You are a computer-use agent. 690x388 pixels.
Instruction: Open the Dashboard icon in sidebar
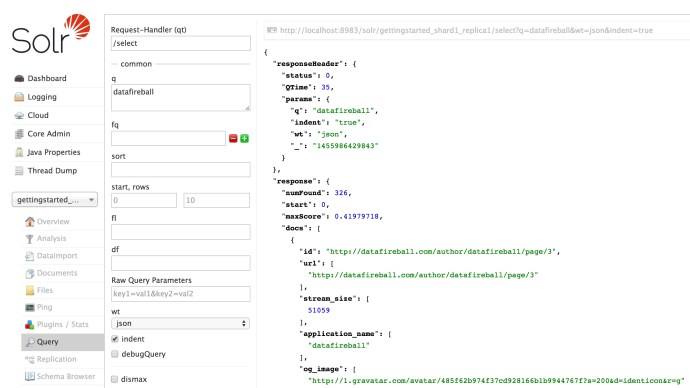(19, 78)
